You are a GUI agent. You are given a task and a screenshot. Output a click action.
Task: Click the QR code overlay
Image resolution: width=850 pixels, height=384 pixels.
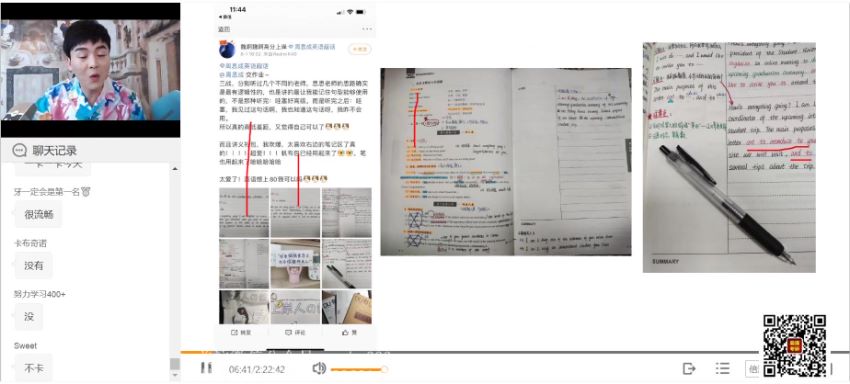pos(795,345)
